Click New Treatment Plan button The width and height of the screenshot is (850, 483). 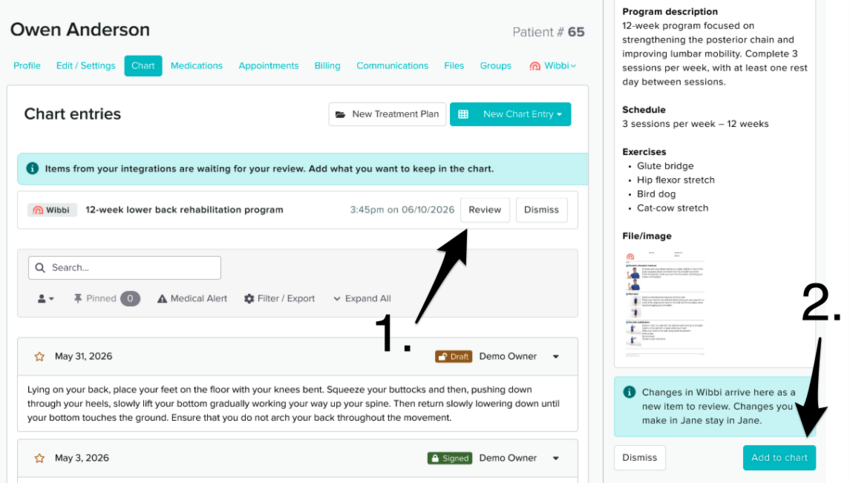coord(387,114)
